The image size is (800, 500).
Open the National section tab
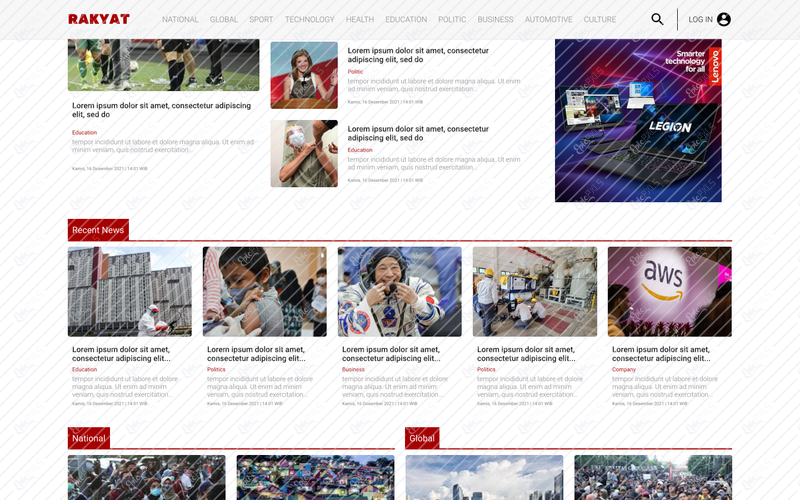[x=89, y=438]
